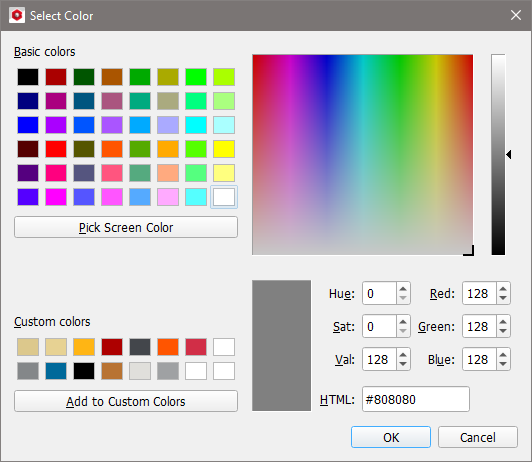Click the application icon in title bar
The height and width of the screenshot is (462, 532).
click(17, 15)
